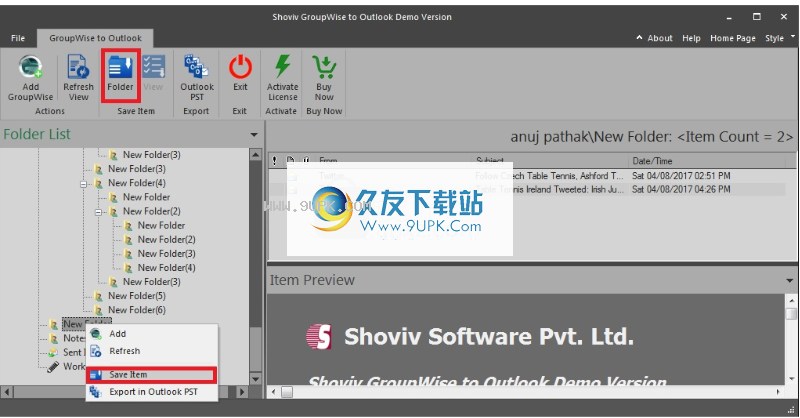800x418 pixels.
Task: Click the importance exclamation column header icon
Action: pyautogui.click(x=274, y=161)
